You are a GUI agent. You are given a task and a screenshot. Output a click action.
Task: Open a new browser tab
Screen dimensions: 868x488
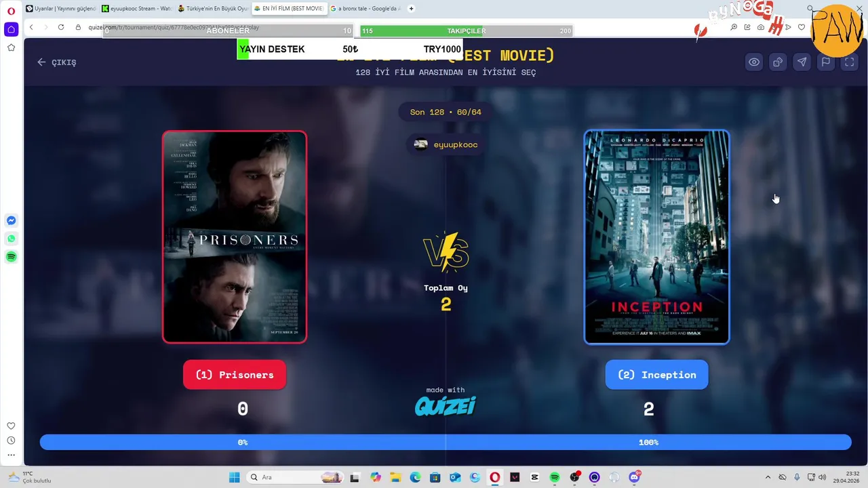pyautogui.click(x=411, y=9)
